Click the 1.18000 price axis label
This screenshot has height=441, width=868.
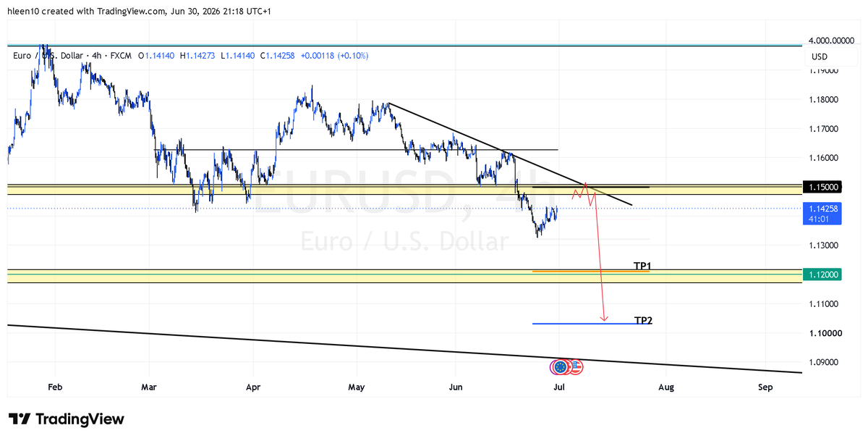[825, 99]
